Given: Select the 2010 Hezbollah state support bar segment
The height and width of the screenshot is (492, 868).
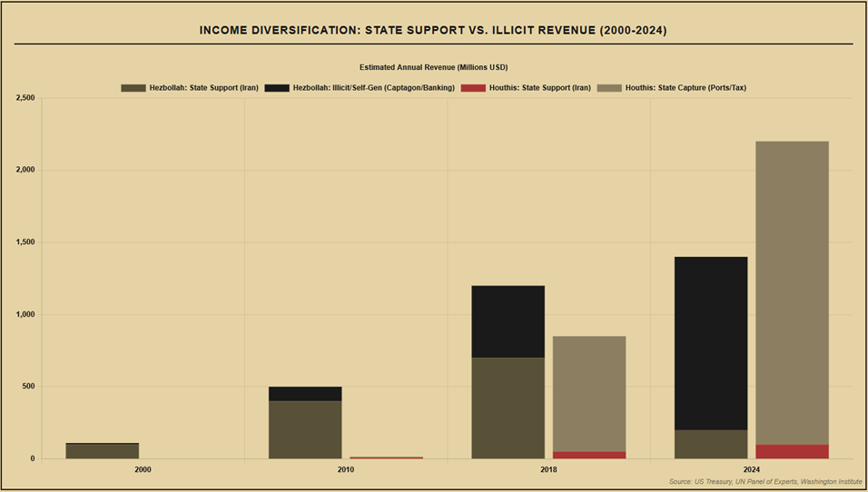Looking at the screenshot, I should pyautogui.click(x=305, y=429).
